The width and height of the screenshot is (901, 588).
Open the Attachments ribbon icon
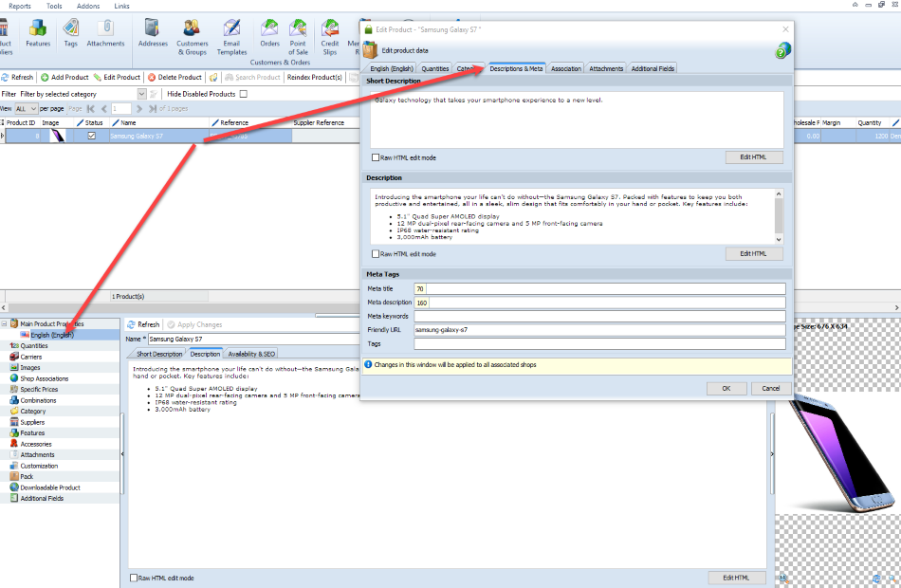(105, 33)
